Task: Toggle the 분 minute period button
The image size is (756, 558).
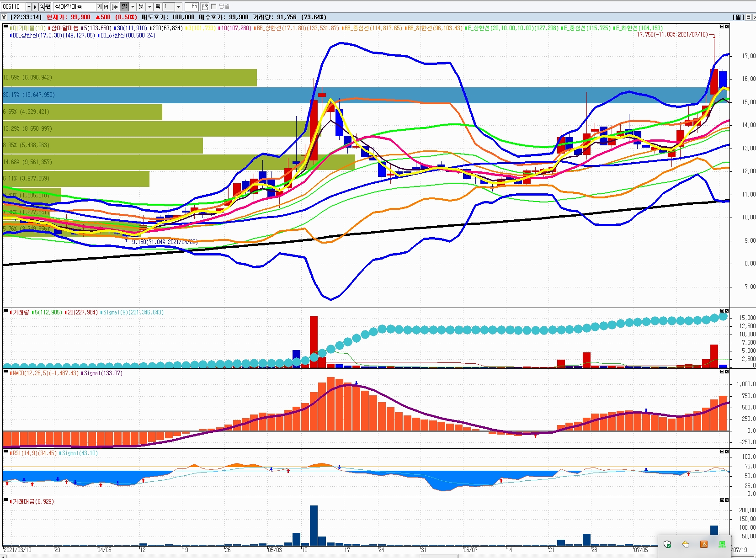Action: click(141, 6)
